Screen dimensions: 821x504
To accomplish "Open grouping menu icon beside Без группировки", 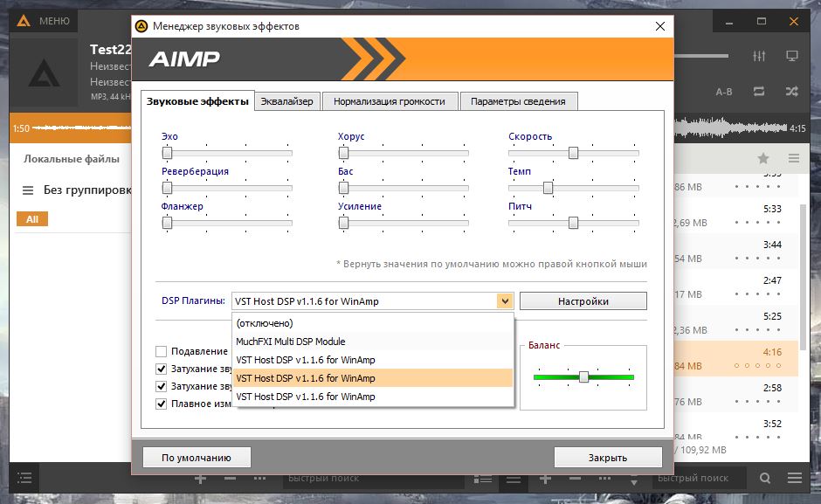I will pos(28,190).
